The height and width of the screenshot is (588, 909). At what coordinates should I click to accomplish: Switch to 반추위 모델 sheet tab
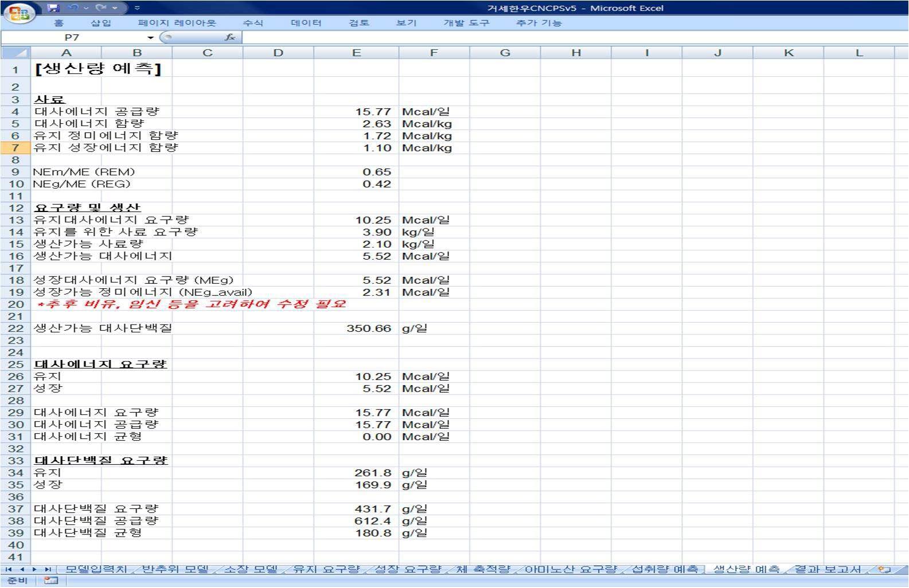pos(175,569)
